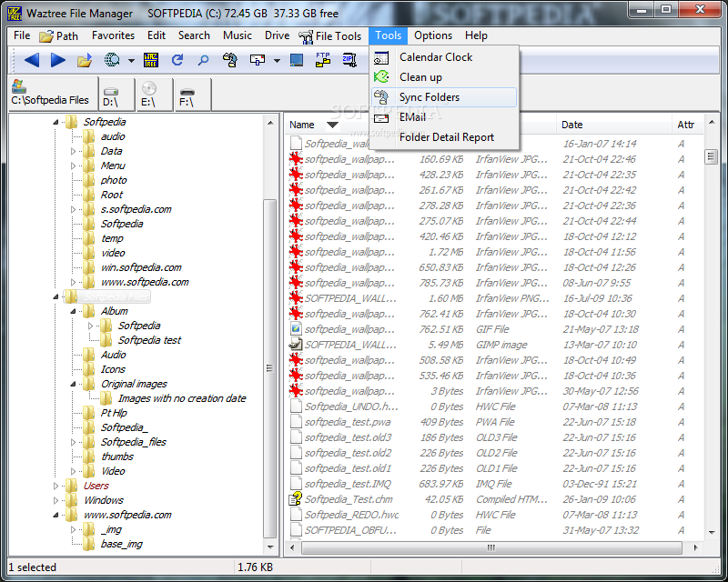Select the softpedia_test.IMQ file
Viewport: 728px width, 582px height.
coord(348,484)
